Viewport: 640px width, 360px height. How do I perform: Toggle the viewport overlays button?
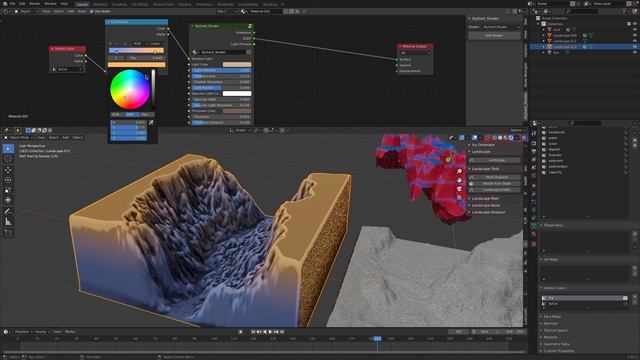coord(476,138)
